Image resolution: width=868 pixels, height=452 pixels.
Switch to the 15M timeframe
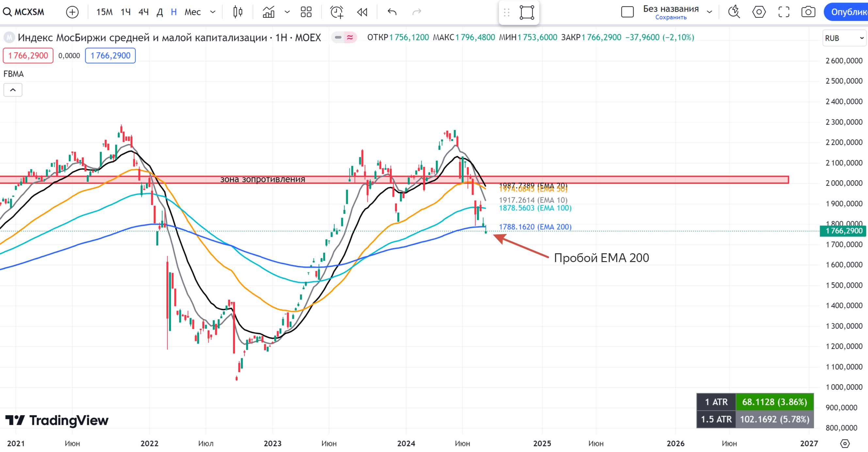104,12
